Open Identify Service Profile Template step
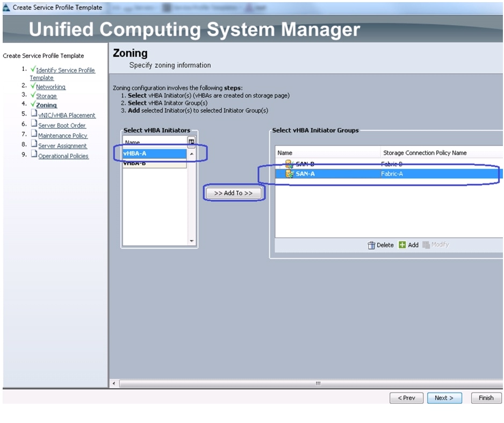The height and width of the screenshot is (423, 504). click(x=62, y=74)
